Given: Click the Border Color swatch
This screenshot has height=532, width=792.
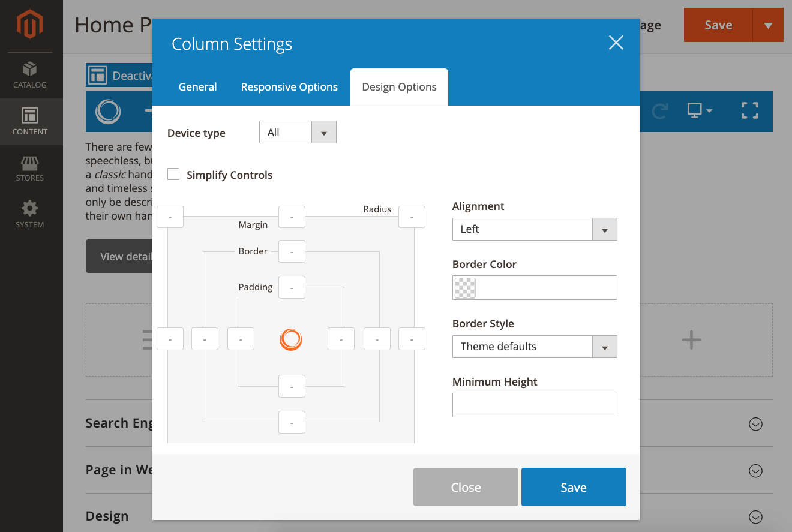Looking at the screenshot, I should coord(464,288).
